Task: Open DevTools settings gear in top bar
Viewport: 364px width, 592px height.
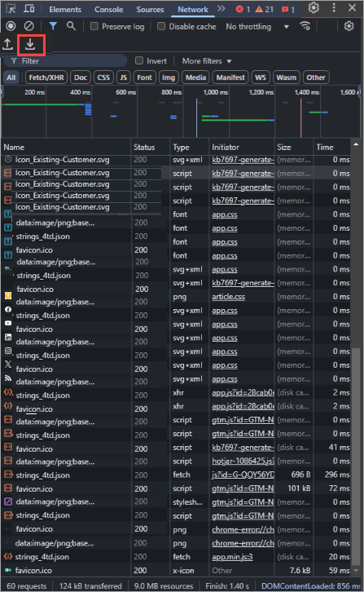Action: coord(314,8)
